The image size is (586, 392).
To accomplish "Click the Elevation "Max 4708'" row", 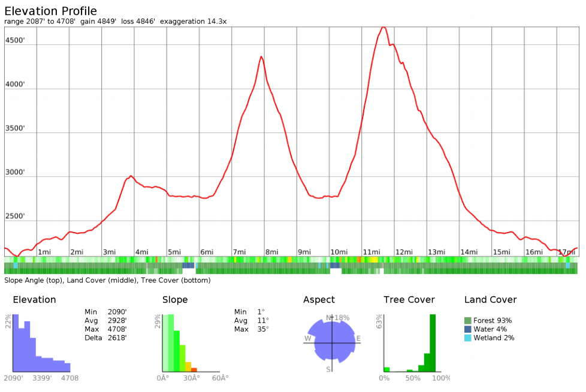I will pyautogui.click(x=106, y=329).
